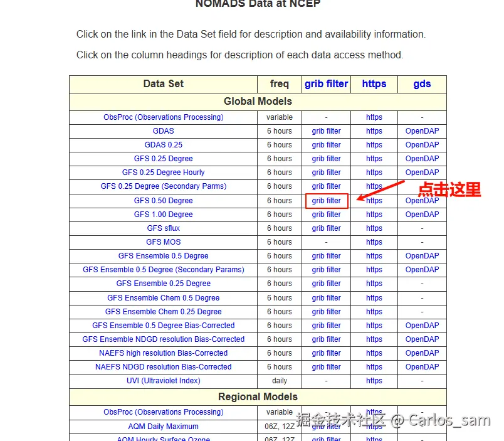The height and width of the screenshot is (441, 504).
Task: Open GFS 1.00 Degree dataset link
Action: coord(163,215)
